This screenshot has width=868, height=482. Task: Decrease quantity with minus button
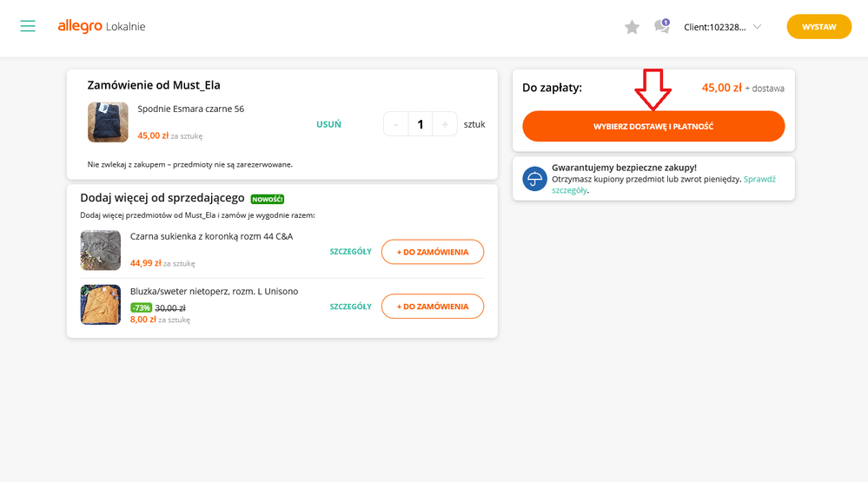pos(396,124)
